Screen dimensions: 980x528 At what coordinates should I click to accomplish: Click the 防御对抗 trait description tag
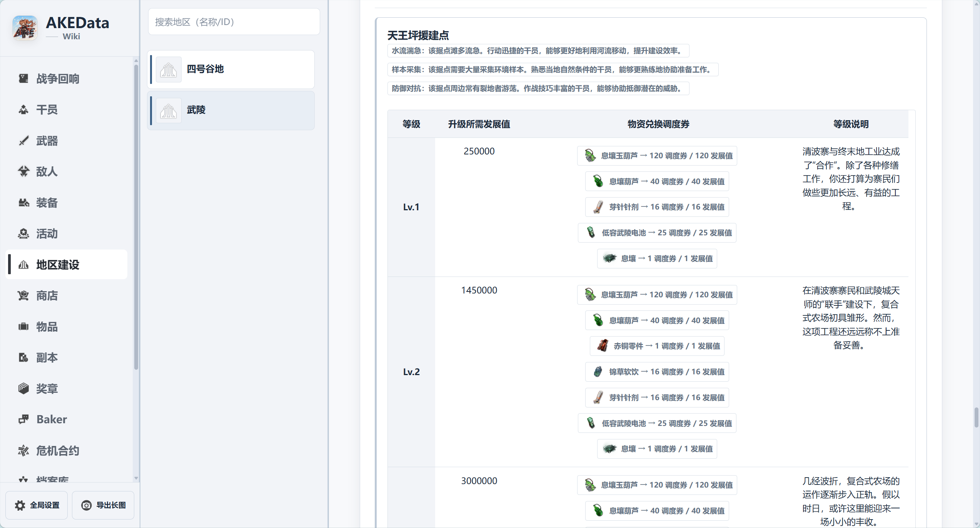coord(538,89)
